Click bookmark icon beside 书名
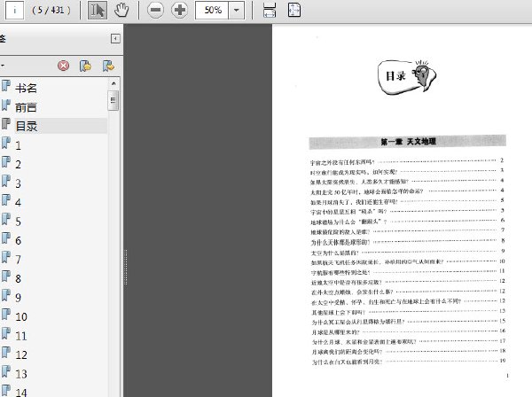The width and height of the screenshot is (532, 397). tap(6, 86)
